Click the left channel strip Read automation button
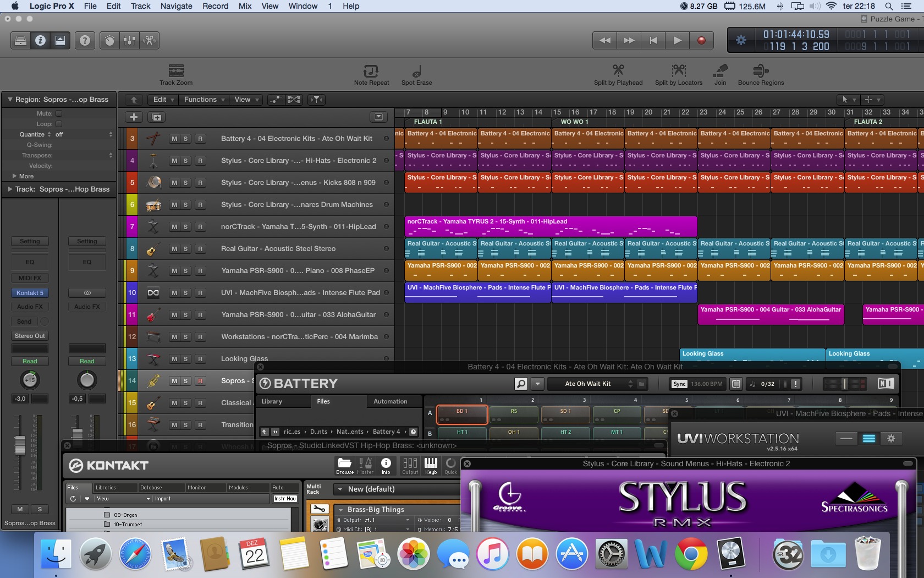This screenshot has height=578, width=924. (x=30, y=361)
